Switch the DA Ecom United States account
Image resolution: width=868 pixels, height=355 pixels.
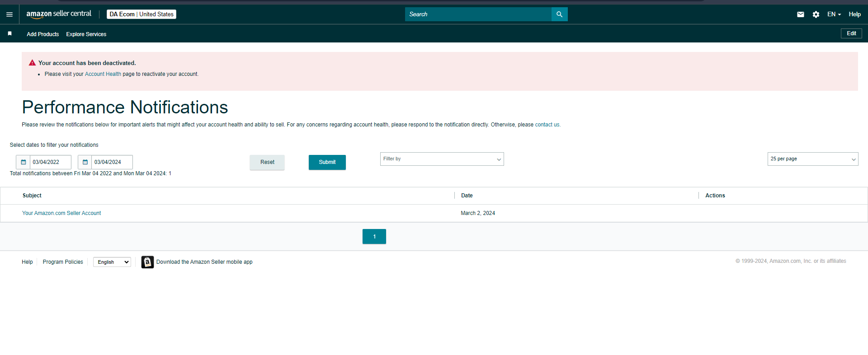(x=142, y=14)
